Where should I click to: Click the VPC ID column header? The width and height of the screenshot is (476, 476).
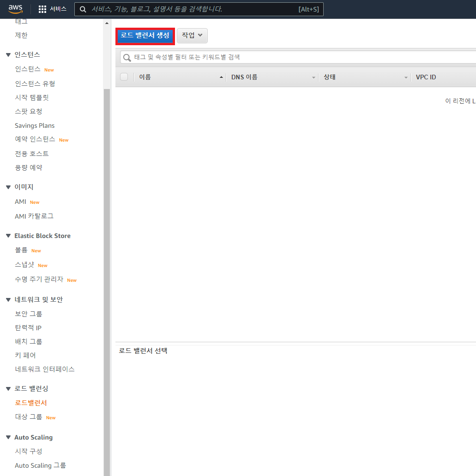[426, 77]
